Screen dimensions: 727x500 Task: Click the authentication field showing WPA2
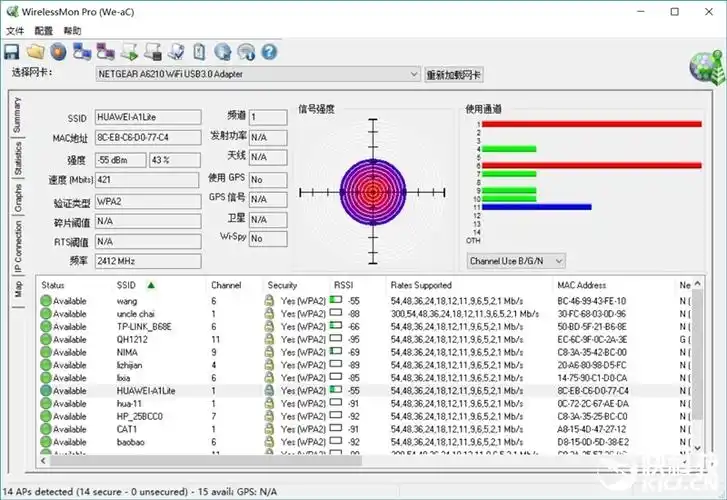coord(148,202)
